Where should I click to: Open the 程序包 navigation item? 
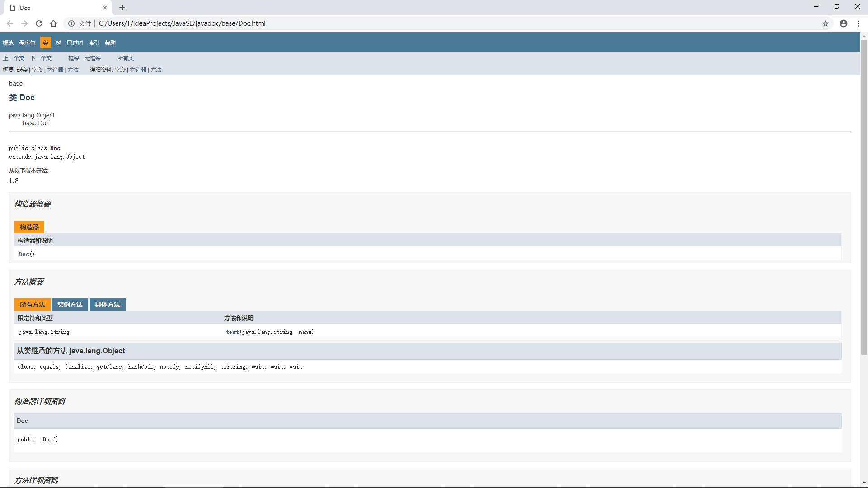(27, 43)
